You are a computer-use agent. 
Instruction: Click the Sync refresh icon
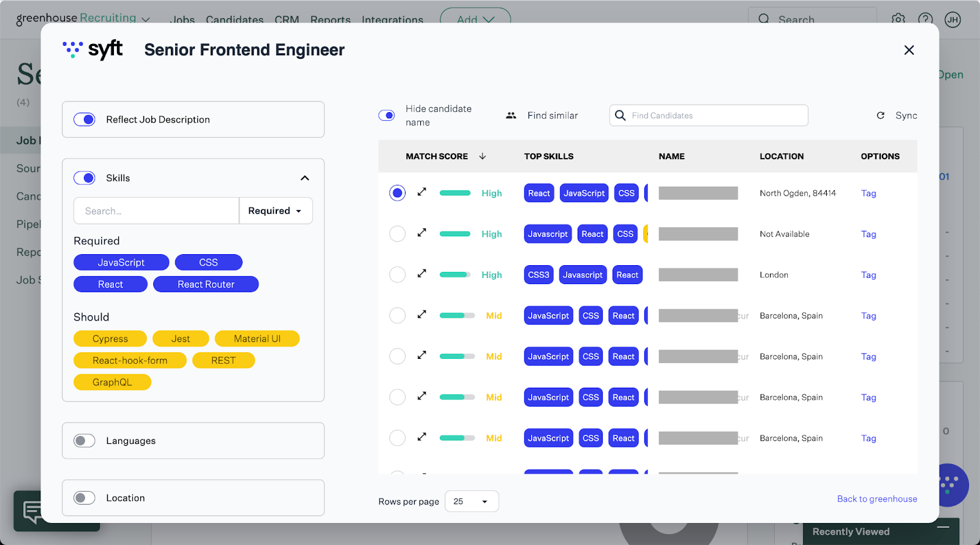pos(880,115)
